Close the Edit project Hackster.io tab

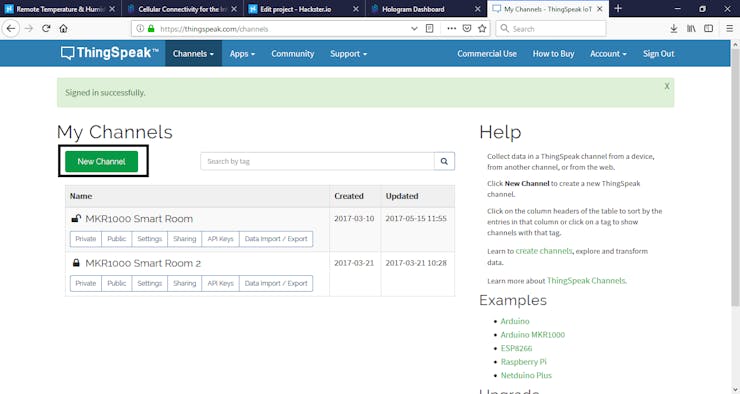[356, 9]
